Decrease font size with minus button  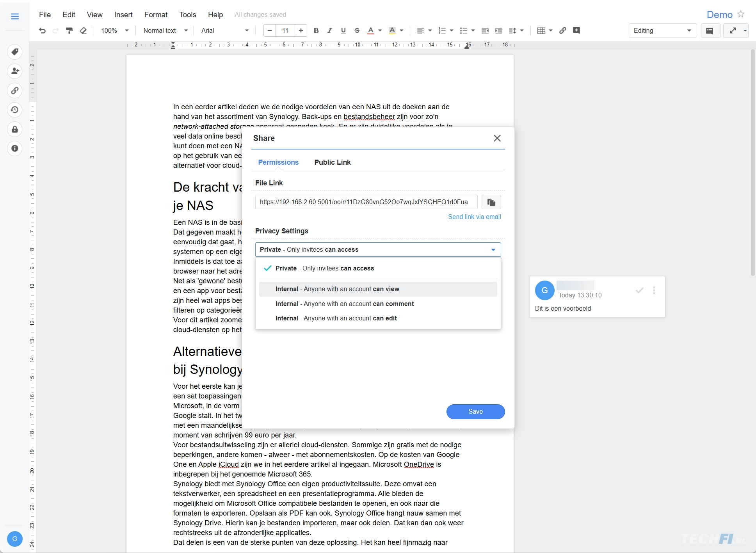point(270,30)
